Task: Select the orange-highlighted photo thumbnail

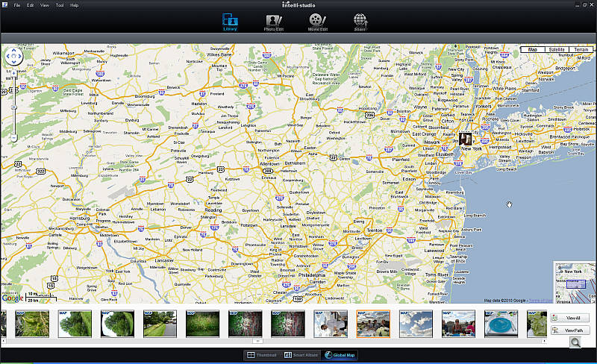Action: pyautogui.click(x=372, y=324)
